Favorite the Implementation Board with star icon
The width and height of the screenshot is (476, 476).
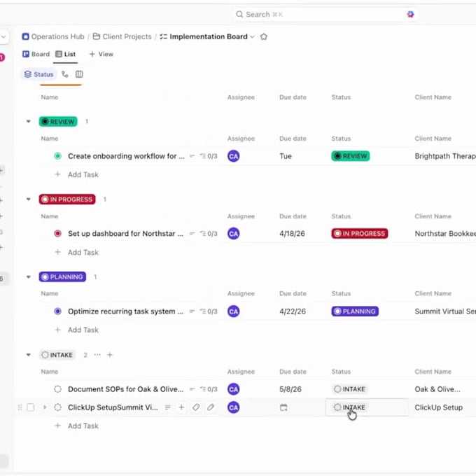coord(264,36)
